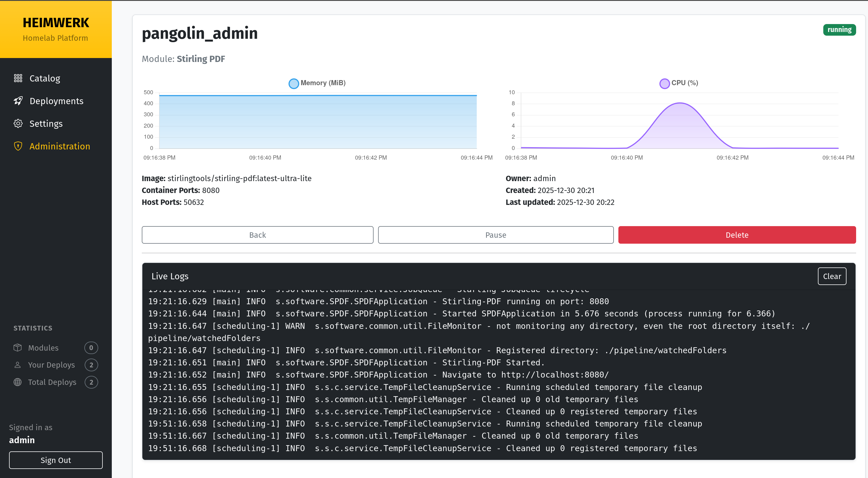
Task: Clear the Live Logs output
Action: [831, 276]
